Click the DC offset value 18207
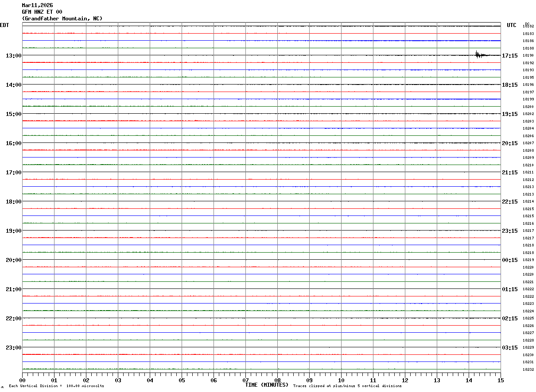This screenshot has width=536, height=392. click(x=528, y=143)
